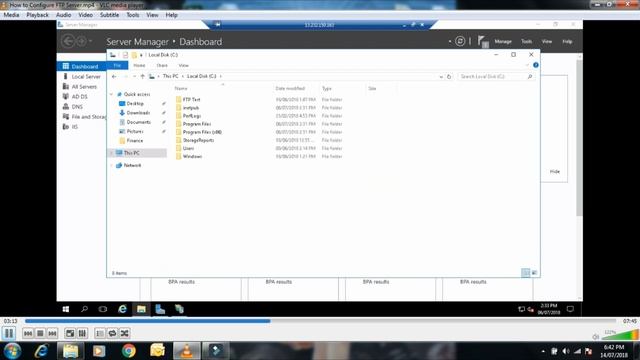Click Server Manager refresh icon
This screenshot has width=640, height=360.
(x=460, y=41)
